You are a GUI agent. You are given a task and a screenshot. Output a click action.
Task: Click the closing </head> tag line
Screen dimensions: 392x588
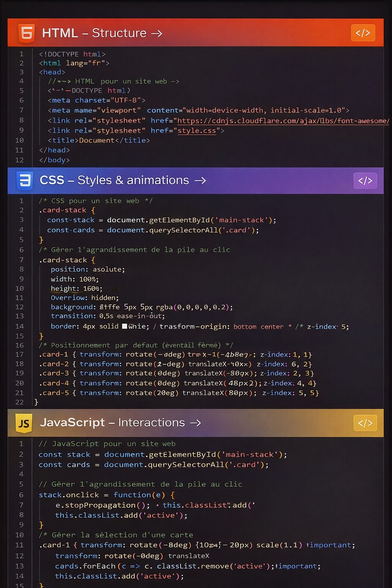click(x=54, y=150)
